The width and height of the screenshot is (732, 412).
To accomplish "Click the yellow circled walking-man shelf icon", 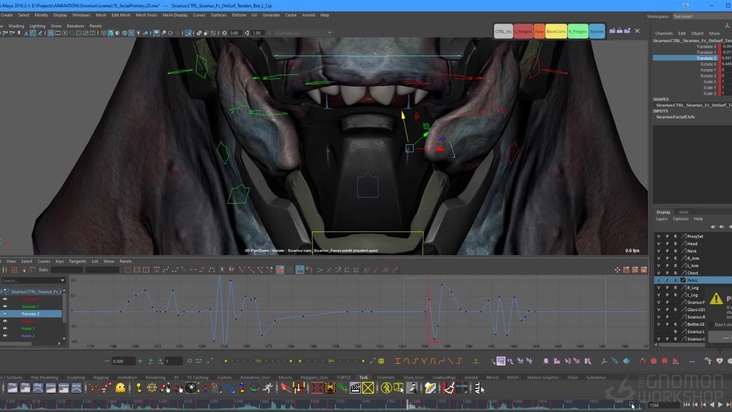I will (386, 388).
